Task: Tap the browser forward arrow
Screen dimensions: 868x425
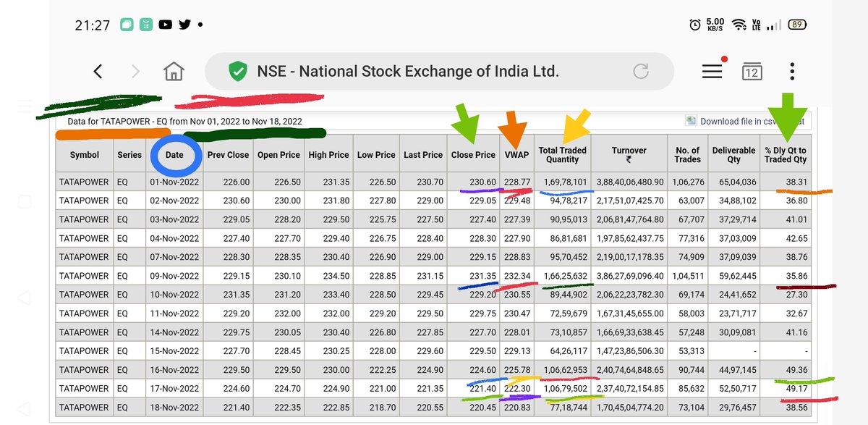Action: (135, 71)
